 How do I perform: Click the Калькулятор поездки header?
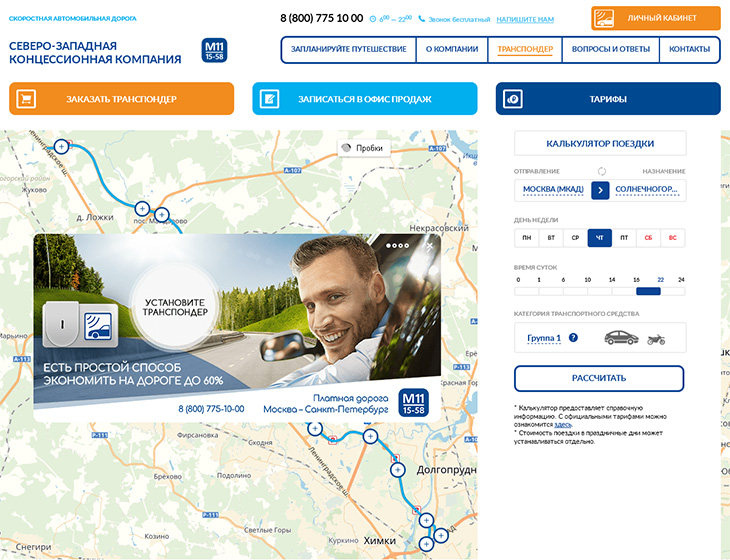(x=600, y=143)
